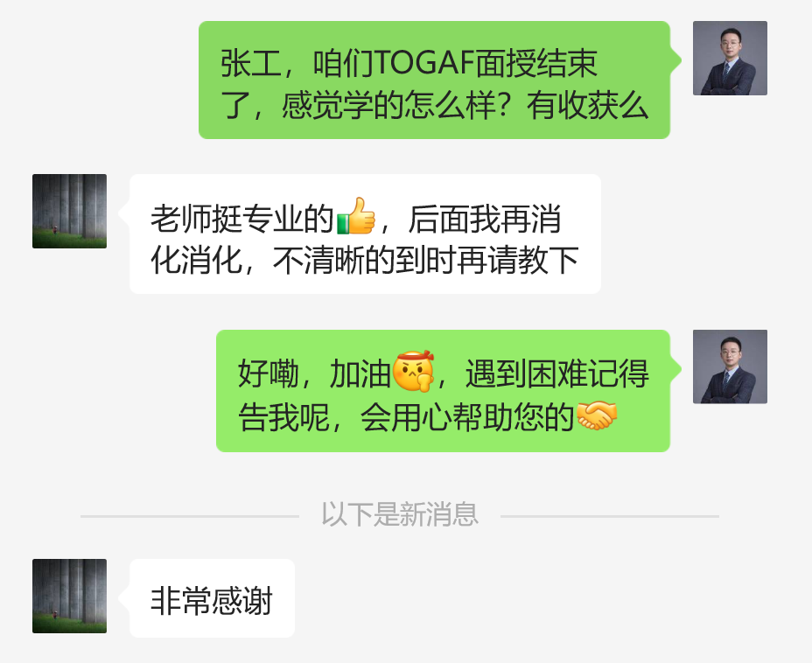Image resolution: width=812 pixels, height=663 pixels.
Task: Open the forest avatar beside 老师挺专业的 message
Action: [x=69, y=211]
